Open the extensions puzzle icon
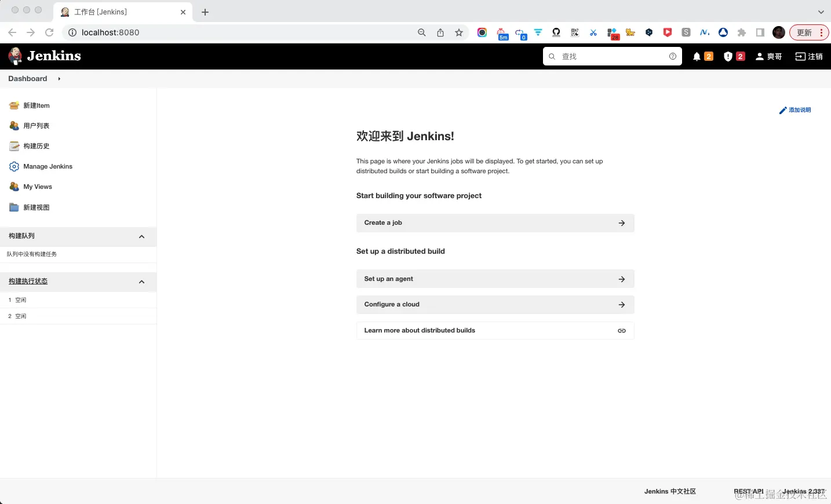This screenshot has width=831, height=504. click(x=742, y=32)
